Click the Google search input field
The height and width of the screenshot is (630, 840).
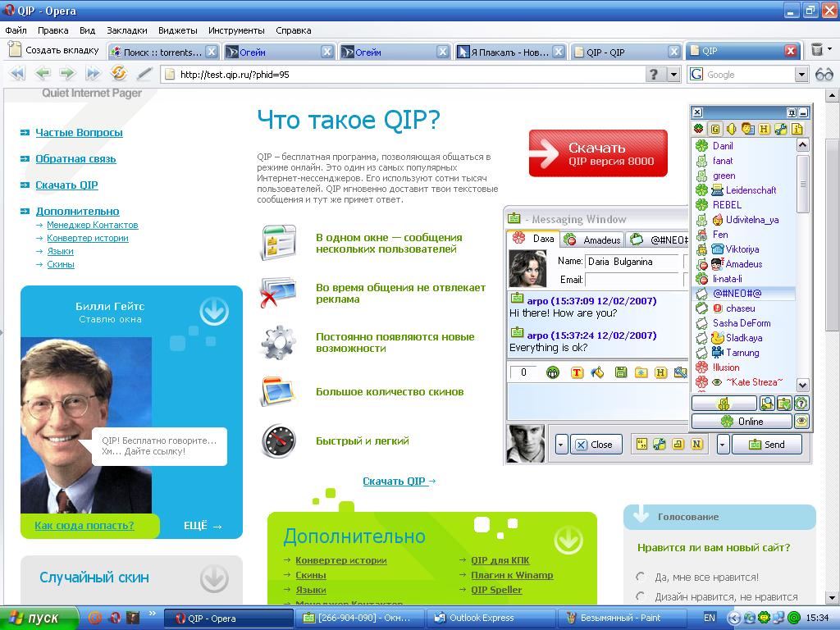pos(748,75)
